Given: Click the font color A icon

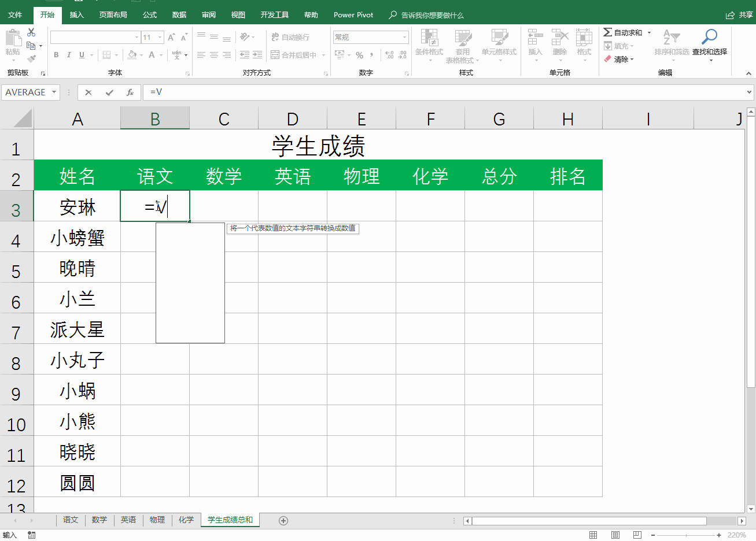Looking at the screenshot, I should (x=152, y=55).
